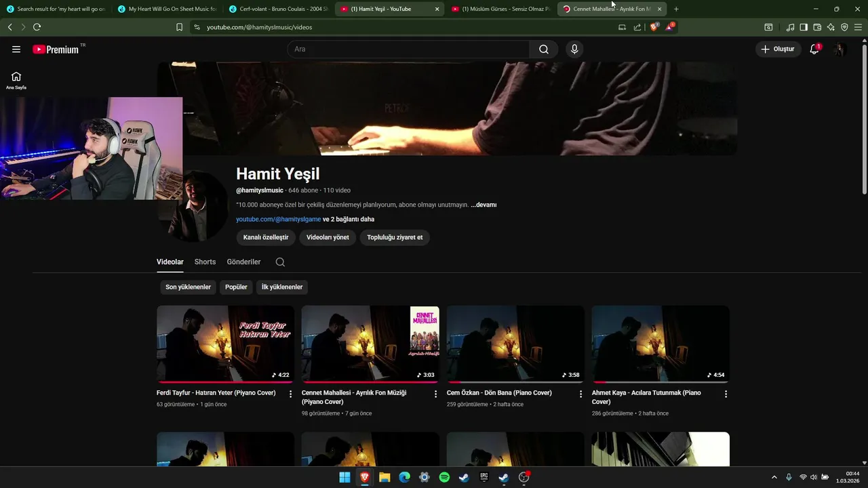
Task: Click the YouTube Premium logo
Action: coord(56,49)
